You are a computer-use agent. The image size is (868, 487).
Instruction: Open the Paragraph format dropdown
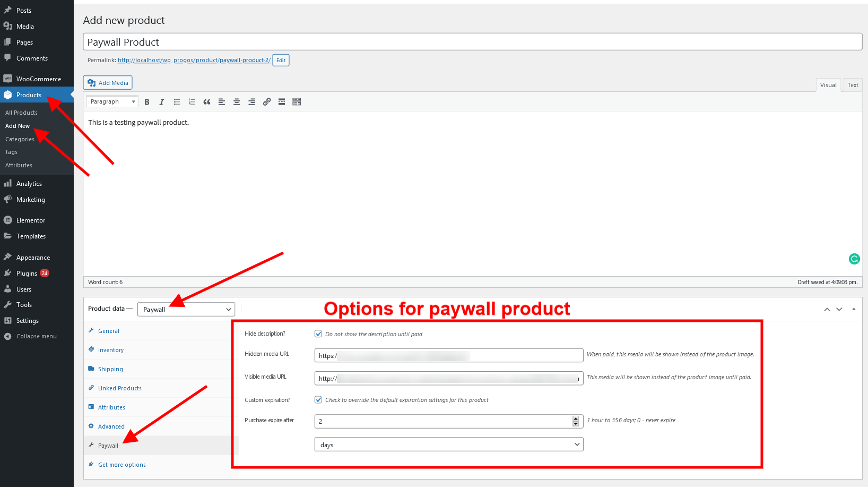(x=112, y=101)
